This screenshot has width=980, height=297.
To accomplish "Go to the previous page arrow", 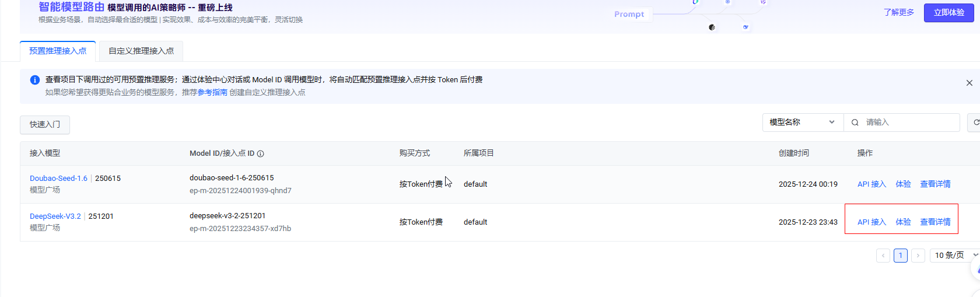I will [x=883, y=256].
